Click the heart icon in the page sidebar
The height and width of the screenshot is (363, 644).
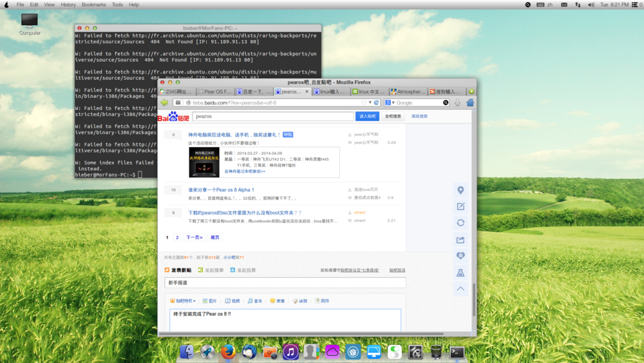coord(460,256)
